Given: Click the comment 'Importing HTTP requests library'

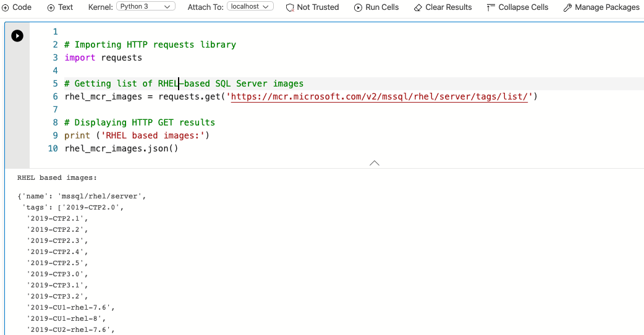Looking at the screenshot, I should (x=150, y=45).
